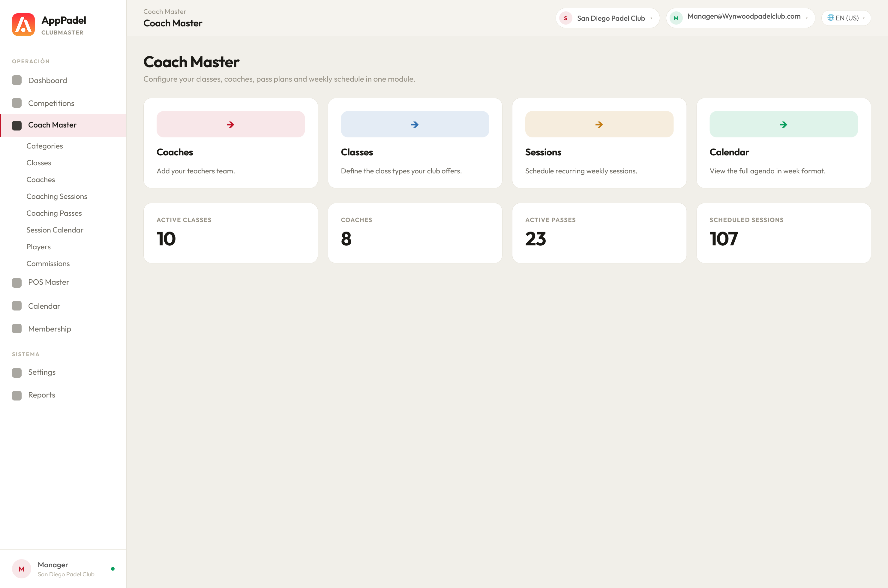Click the S avatar for San Diego club
888x588 pixels.
pos(565,18)
